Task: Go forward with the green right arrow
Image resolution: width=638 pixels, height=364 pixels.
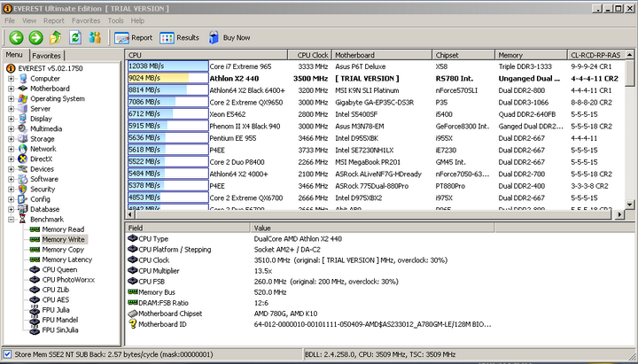Action: tap(35, 38)
